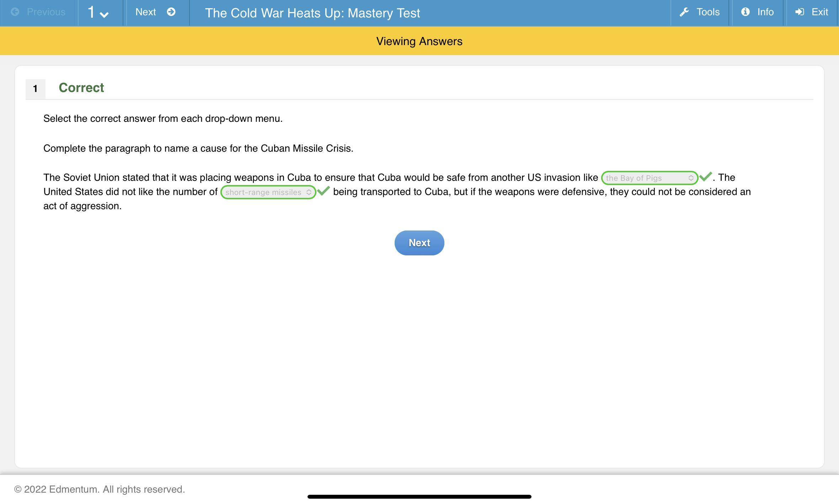This screenshot has height=504, width=839.
Task: Click the Viewing Answers yellow banner
Action: tap(419, 41)
